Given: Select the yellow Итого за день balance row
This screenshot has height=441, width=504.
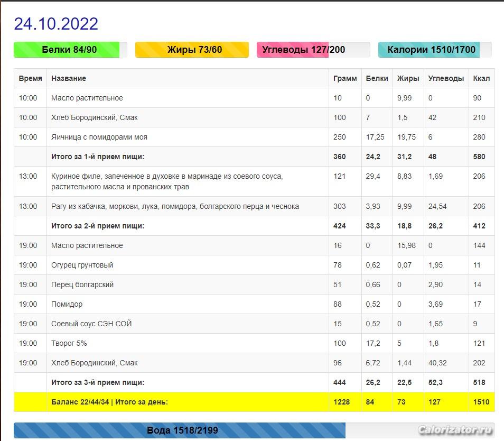Looking at the screenshot, I should (x=109, y=402).
